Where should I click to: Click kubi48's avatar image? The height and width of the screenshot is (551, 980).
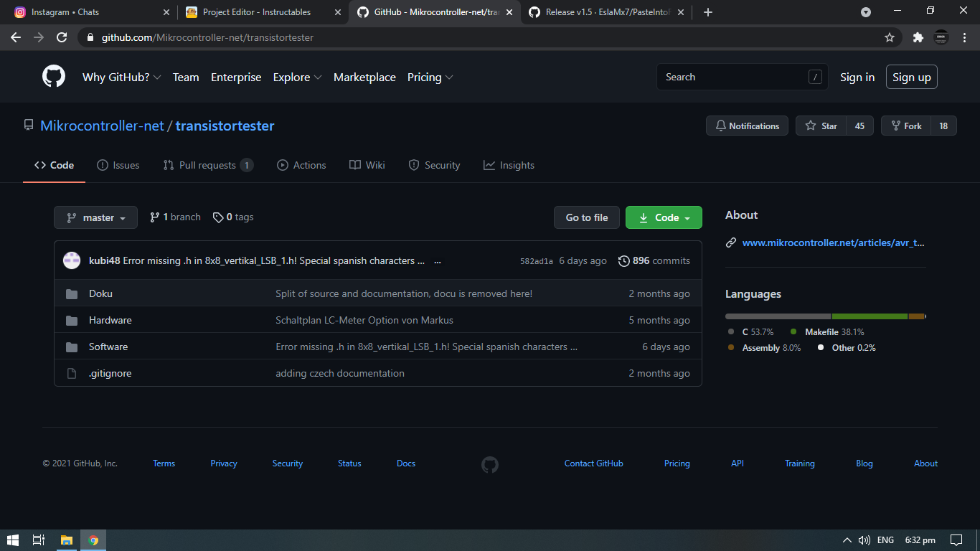(72, 260)
